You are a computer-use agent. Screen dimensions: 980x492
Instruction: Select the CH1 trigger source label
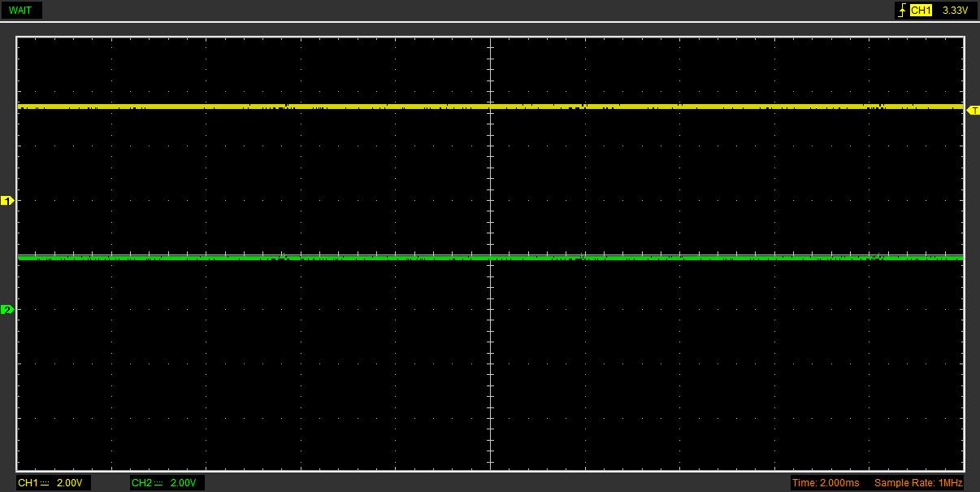pos(921,11)
